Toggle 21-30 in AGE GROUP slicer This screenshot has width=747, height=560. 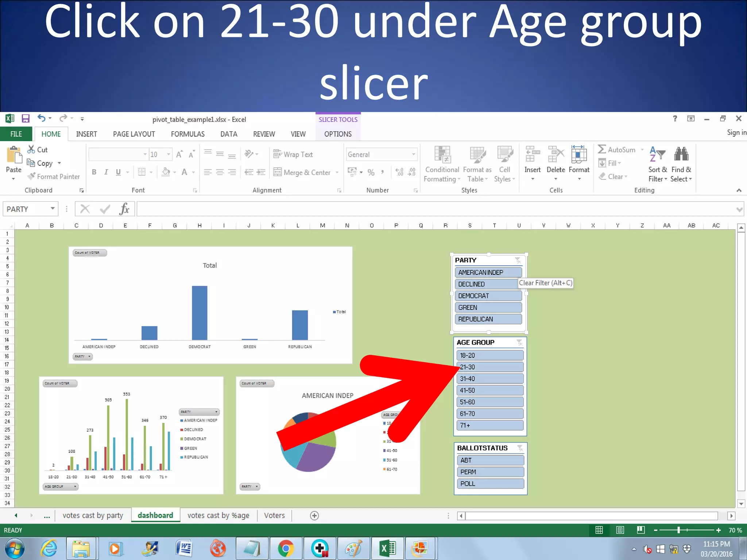[490, 367]
